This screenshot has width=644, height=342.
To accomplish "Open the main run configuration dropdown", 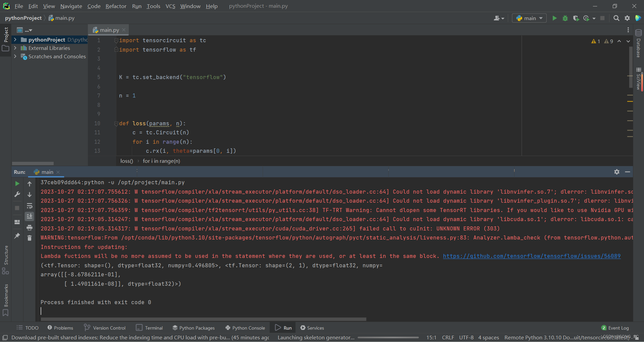I will 529,18.
